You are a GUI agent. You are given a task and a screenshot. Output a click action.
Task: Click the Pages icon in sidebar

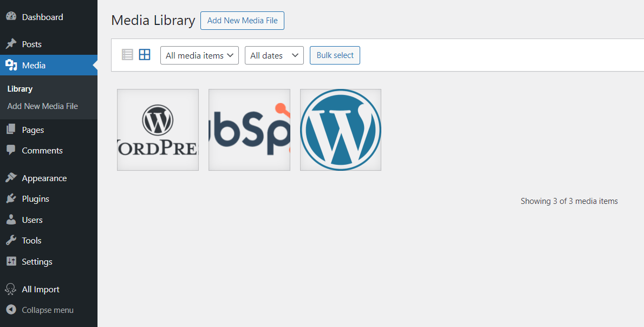coord(11,130)
